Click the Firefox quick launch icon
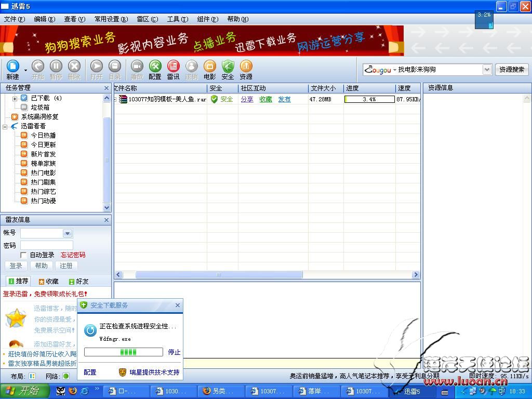 (73, 391)
